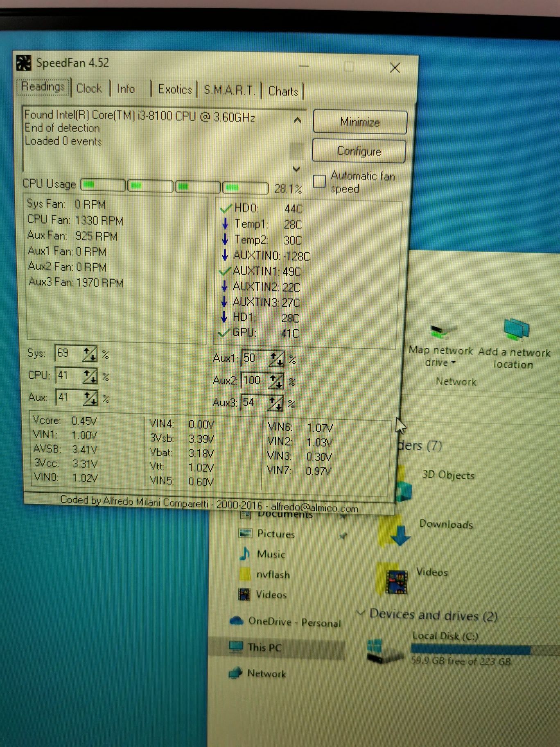Click the OneDrive cloud icon
Image resolution: width=560 pixels, height=747 pixels.
(x=237, y=620)
